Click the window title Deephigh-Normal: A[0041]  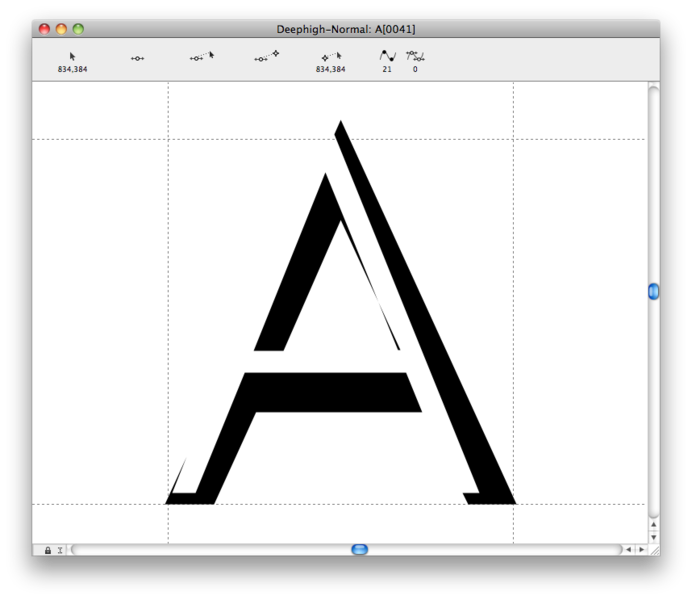point(346,29)
